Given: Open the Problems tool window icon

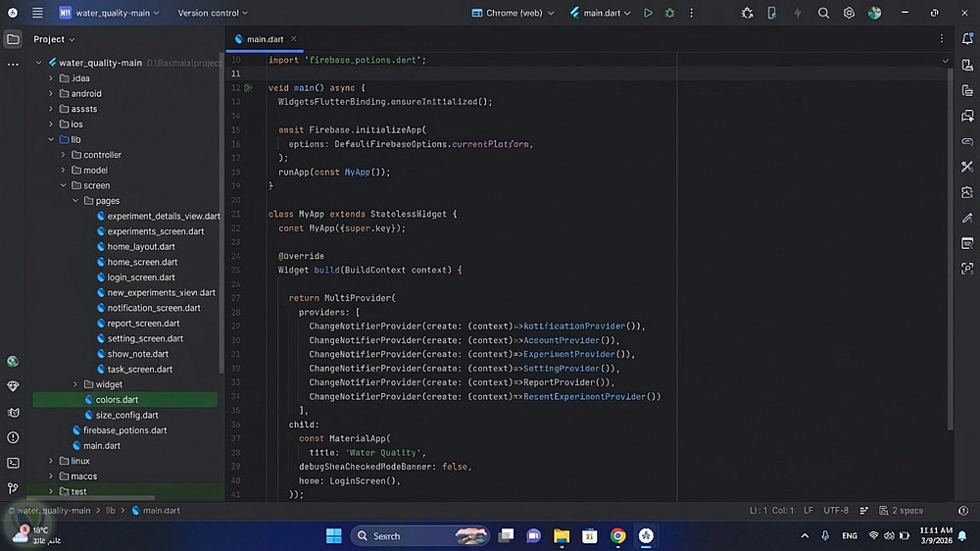Looking at the screenshot, I should 13,437.
